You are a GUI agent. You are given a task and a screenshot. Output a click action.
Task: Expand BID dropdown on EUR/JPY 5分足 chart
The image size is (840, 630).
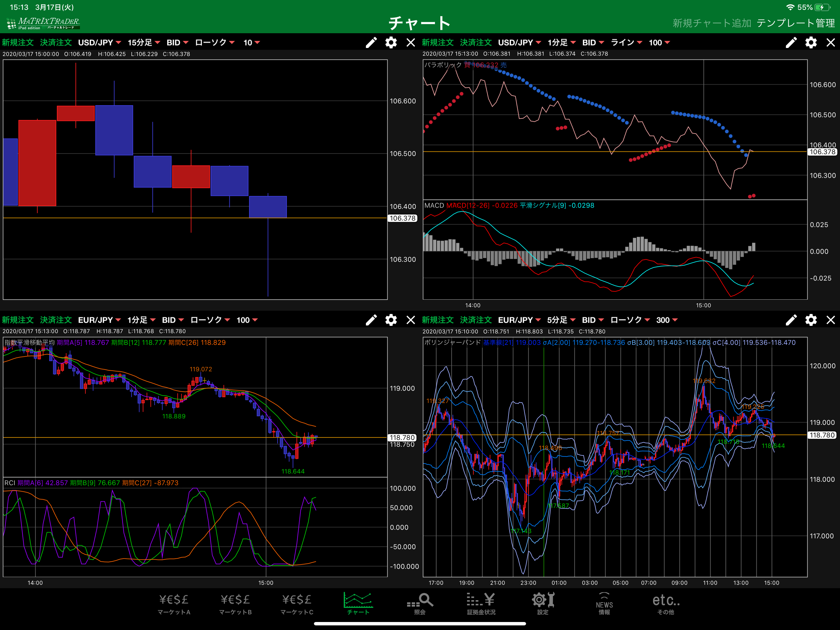click(593, 320)
